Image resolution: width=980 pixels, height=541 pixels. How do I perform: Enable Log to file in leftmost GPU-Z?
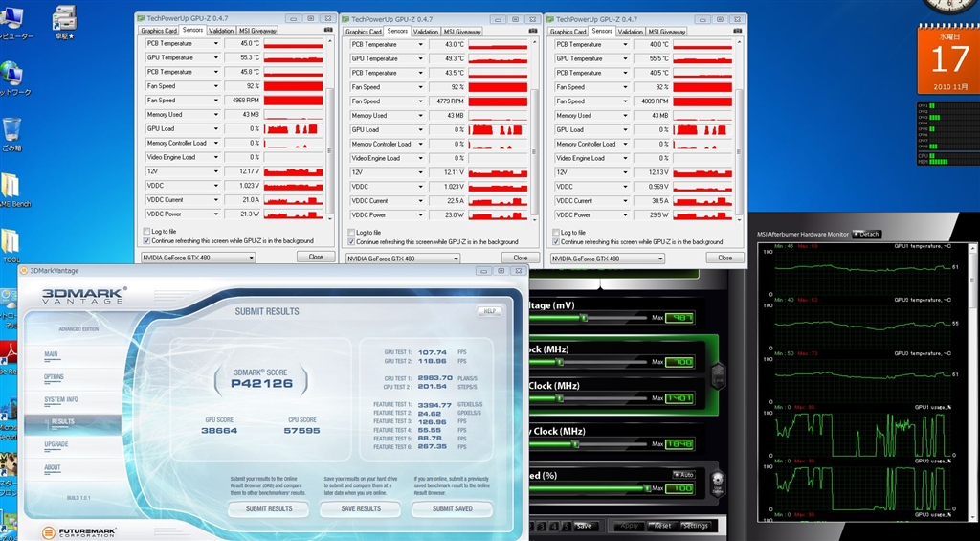coord(146,232)
